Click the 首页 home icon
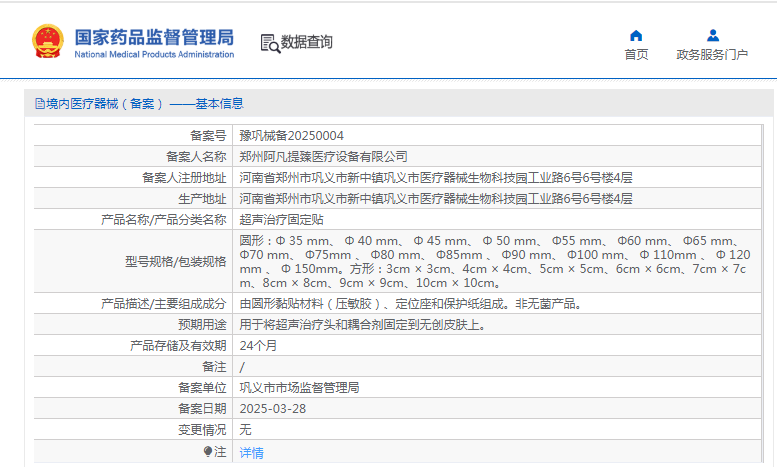 pos(636,35)
